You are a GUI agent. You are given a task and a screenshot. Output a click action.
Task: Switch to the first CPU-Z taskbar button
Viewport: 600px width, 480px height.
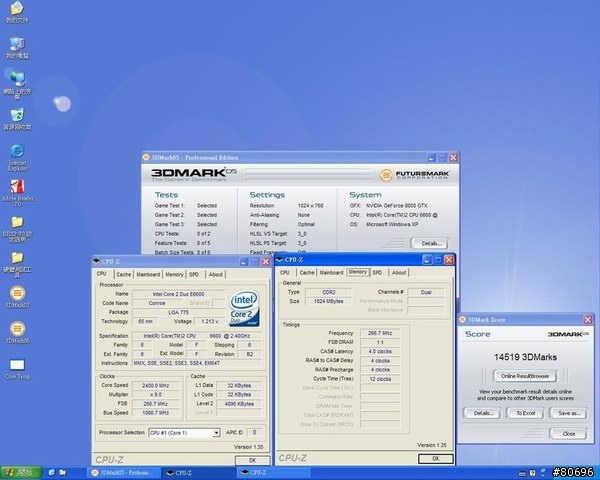(x=197, y=473)
